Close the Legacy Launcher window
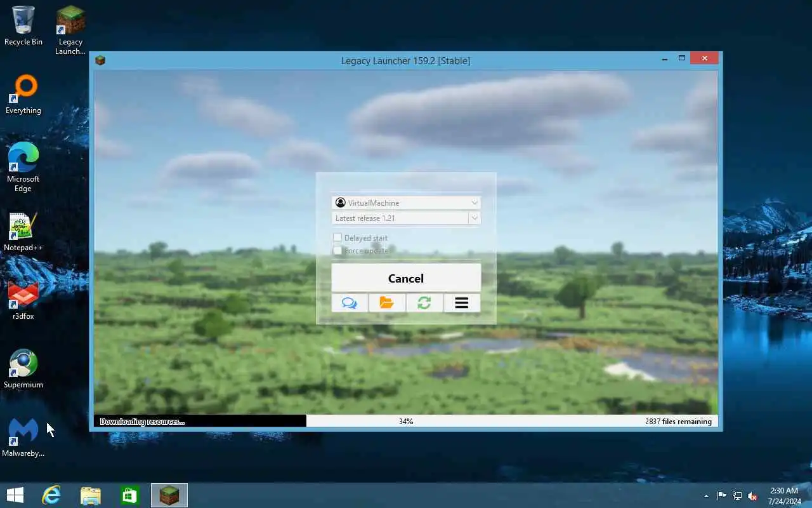 pos(704,58)
